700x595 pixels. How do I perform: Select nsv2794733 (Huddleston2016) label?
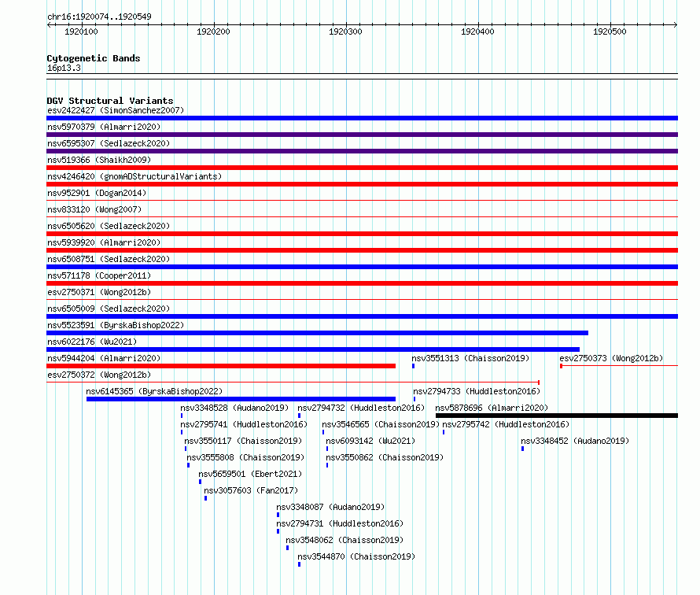click(x=477, y=391)
